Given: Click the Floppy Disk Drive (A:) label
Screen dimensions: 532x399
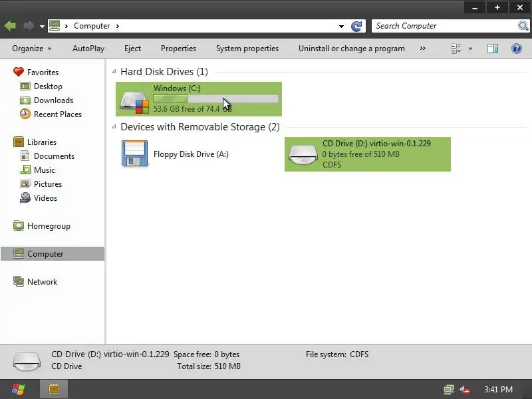Looking at the screenshot, I should [191, 154].
